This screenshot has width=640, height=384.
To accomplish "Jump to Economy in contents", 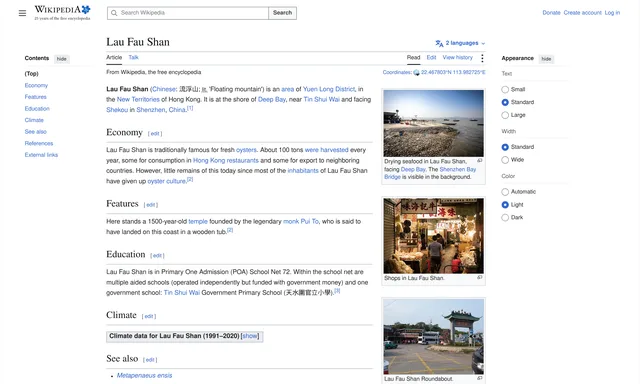I will tap(36, 85).
